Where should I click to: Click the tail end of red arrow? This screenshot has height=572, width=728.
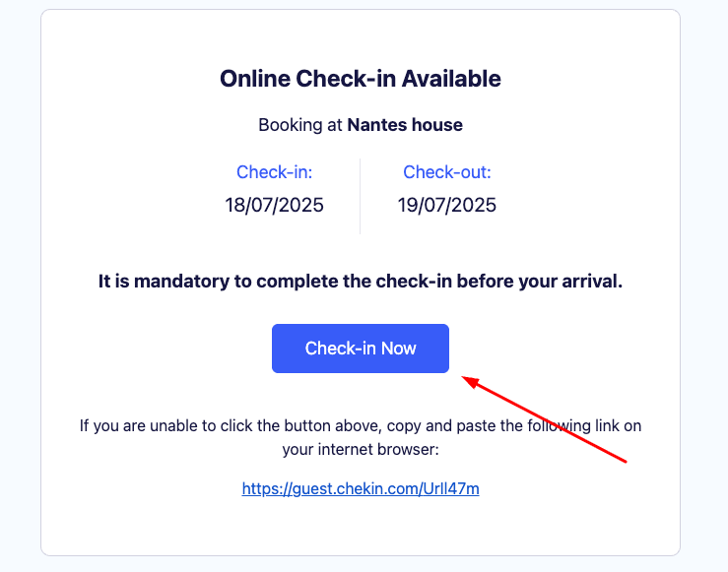point(626,460)
